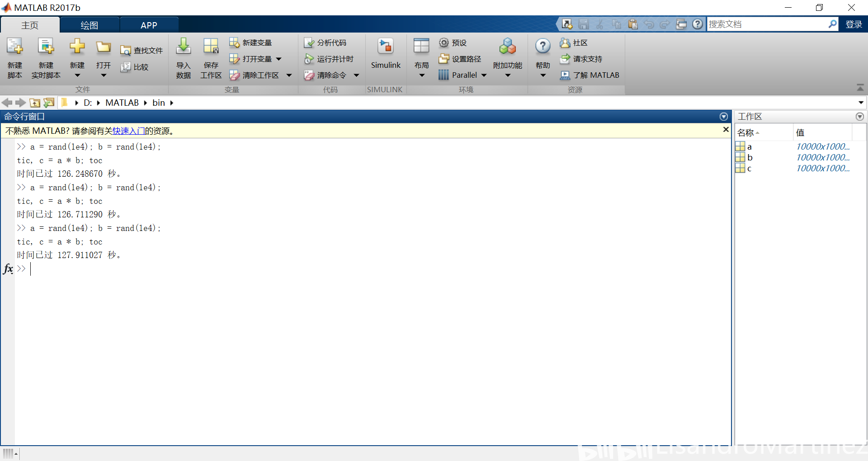Click Compare (比较) tool
The width and height of the screenshot is (868, 461).
tap(134, 67)
